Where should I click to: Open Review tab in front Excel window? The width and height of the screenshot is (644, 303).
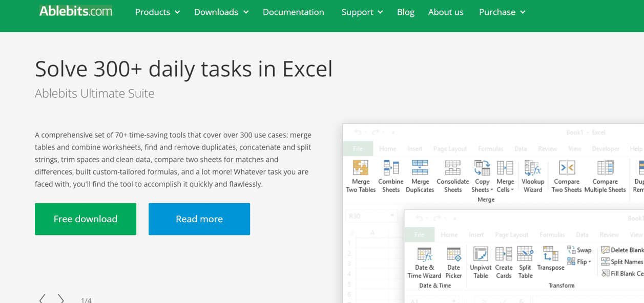(609, 234)
